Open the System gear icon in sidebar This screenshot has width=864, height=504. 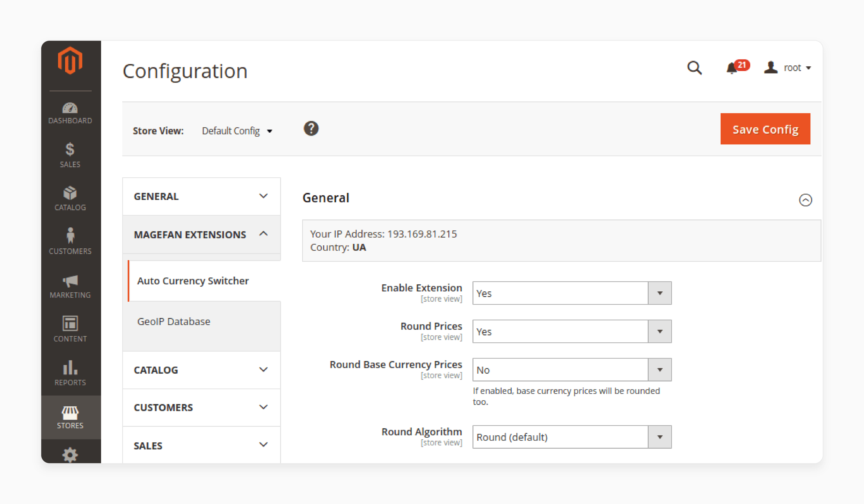pyautogui.click(x=70, y=455)
